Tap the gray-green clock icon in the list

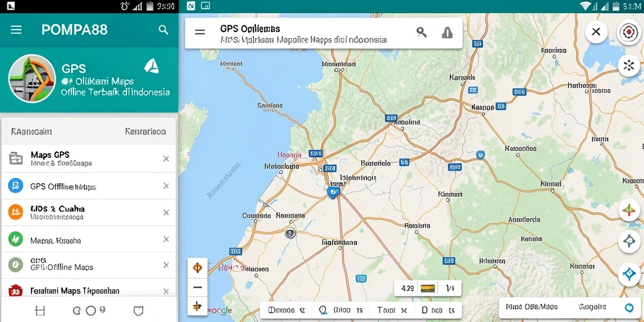tap(16, 265)
